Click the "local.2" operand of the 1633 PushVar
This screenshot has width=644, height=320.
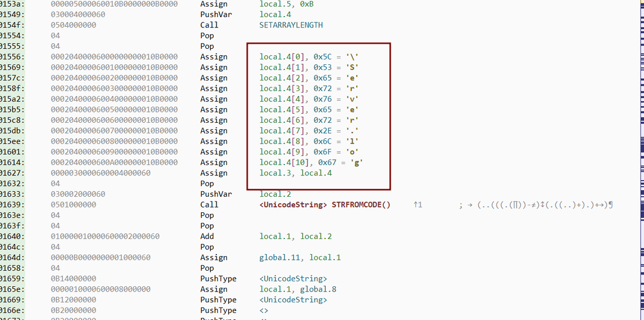[x=275, y=194]
